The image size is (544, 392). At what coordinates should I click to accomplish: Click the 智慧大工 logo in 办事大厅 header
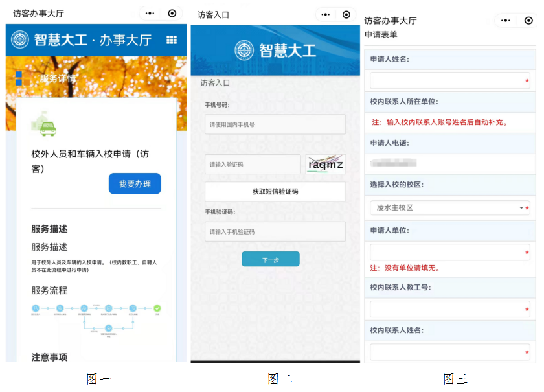pos(21,40)
